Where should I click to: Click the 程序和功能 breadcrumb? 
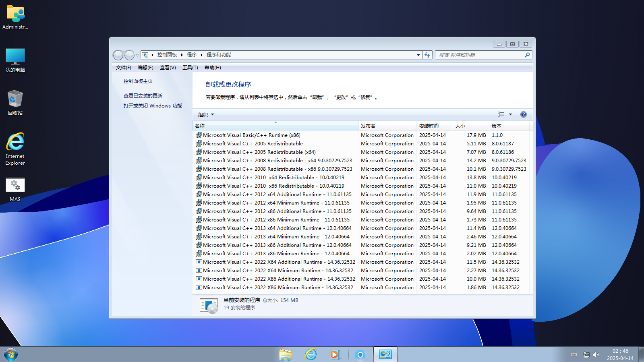click(x=219, y=55)
